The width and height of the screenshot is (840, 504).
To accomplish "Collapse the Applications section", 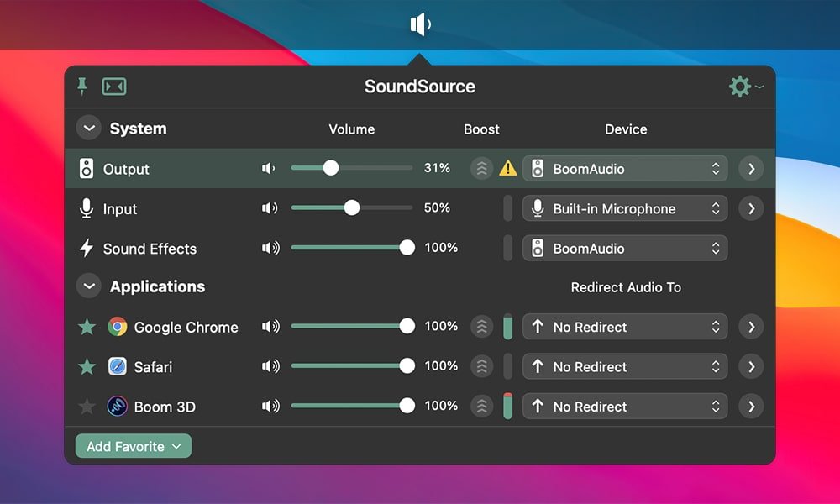I will pyautogui.click(x=88, y=286).
